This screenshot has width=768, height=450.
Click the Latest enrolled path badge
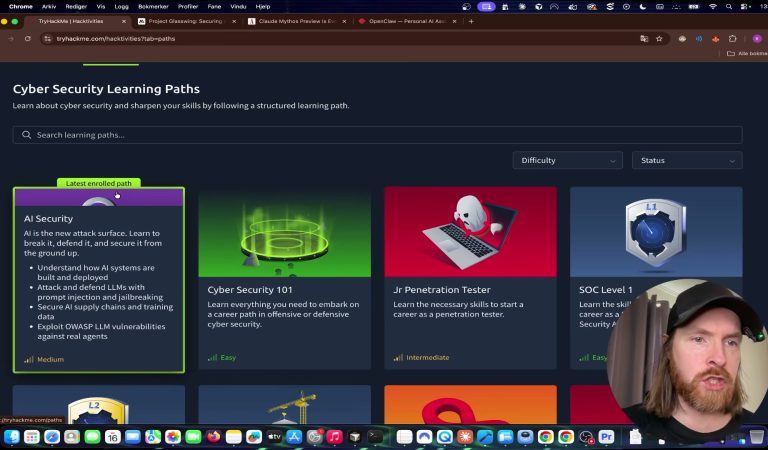[98, 183]
